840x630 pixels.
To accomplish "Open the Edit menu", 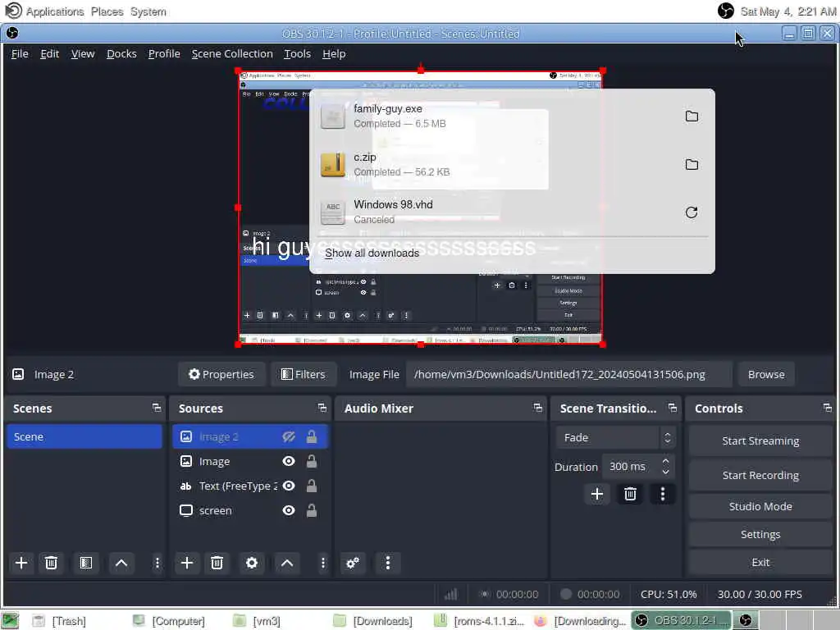I will (x=49, y=53).
